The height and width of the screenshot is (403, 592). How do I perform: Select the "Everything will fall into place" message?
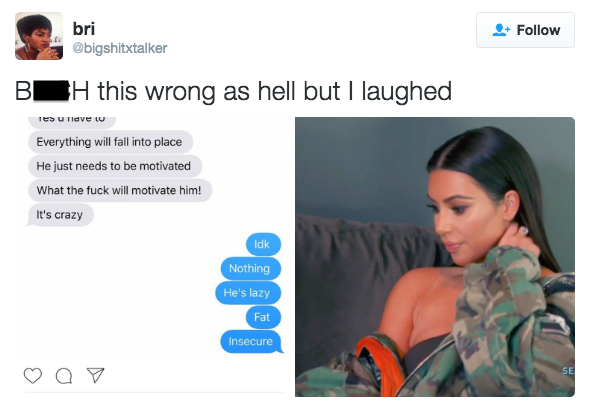coord(110,142)
